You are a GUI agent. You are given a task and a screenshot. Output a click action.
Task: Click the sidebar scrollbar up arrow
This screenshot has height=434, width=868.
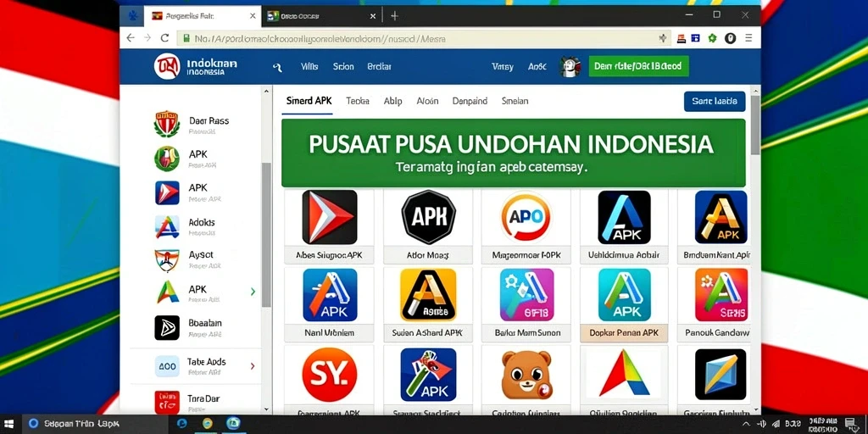(x=266, y=92)
